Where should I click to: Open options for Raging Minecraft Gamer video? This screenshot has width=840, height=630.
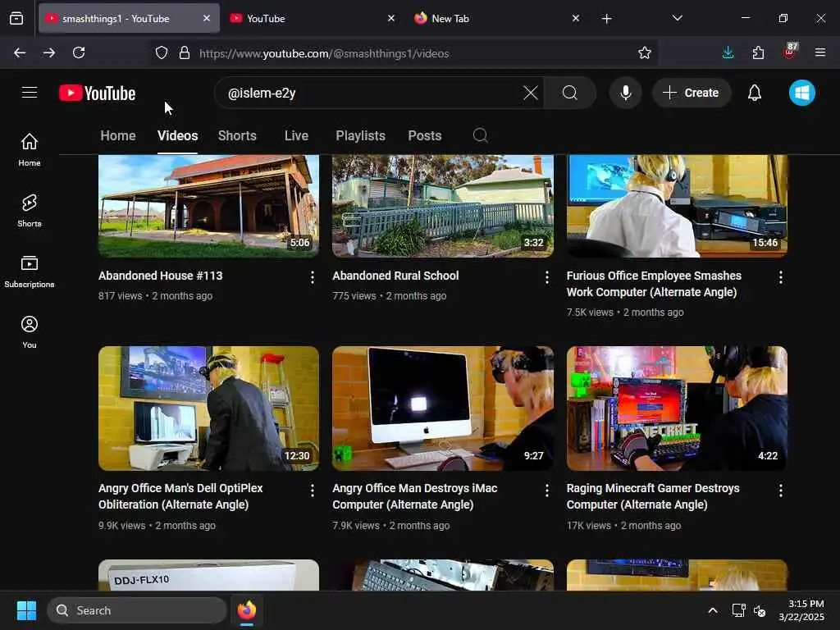pos(781,491)
